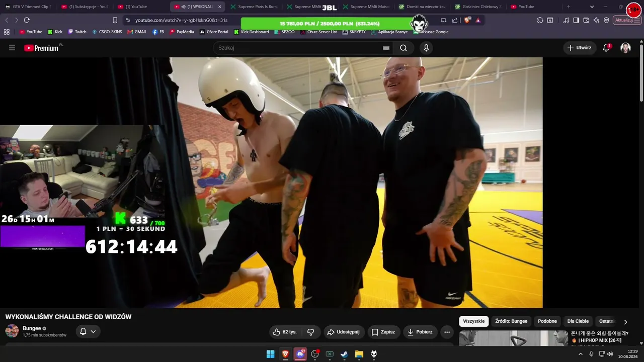Open Excel from the taskbar

(x=330, y=354)
